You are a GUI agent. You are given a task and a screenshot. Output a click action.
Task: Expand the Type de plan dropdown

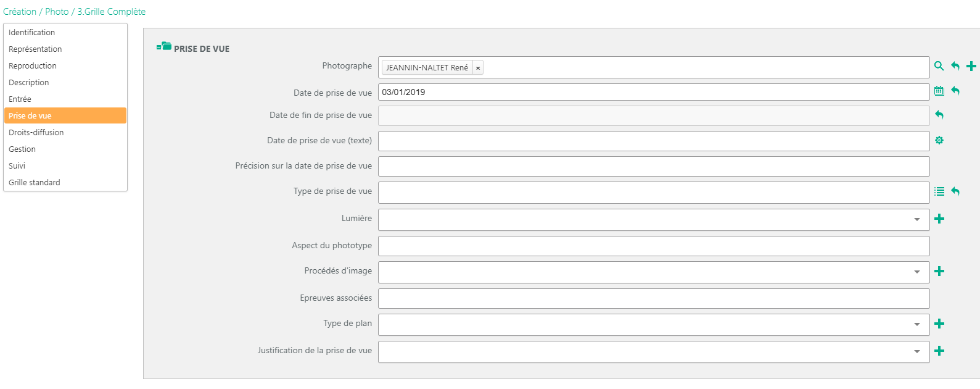coord(916,325)
